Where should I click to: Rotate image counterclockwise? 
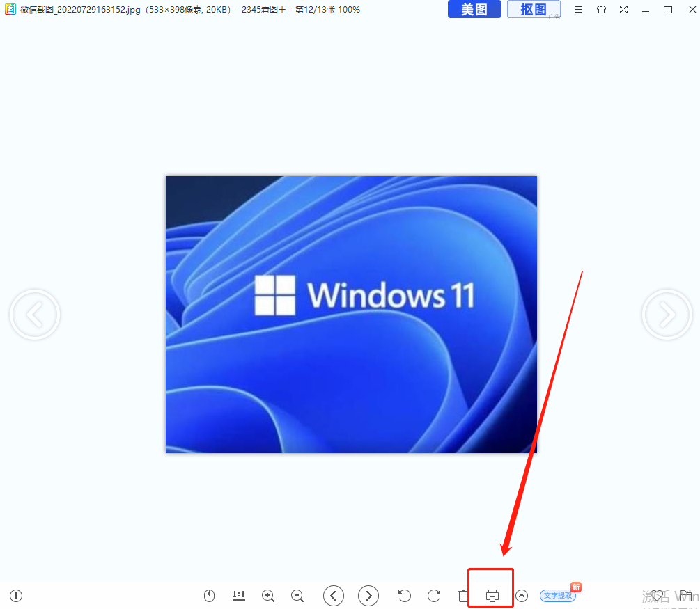(404, 596)
